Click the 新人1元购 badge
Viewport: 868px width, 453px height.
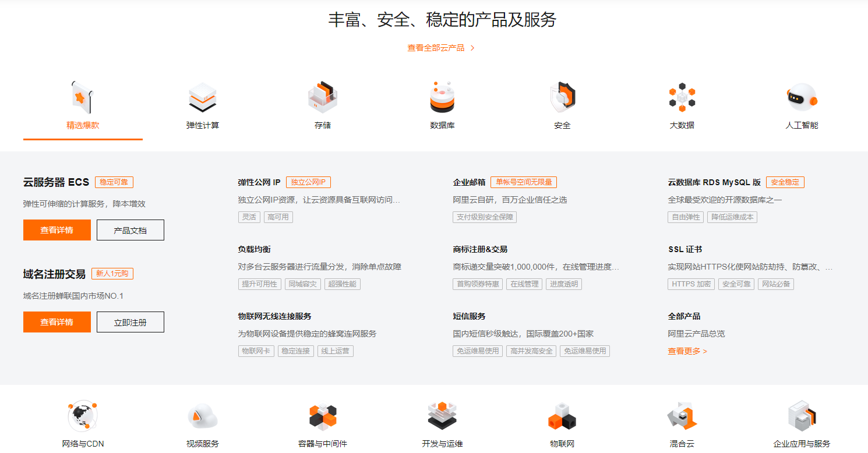pos(112,274)
